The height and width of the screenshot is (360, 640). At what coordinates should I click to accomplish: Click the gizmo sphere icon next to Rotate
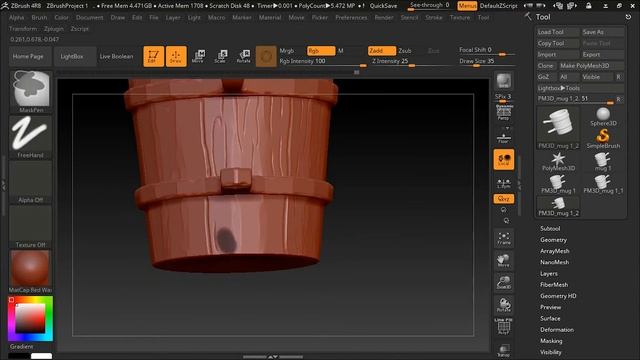266,56
